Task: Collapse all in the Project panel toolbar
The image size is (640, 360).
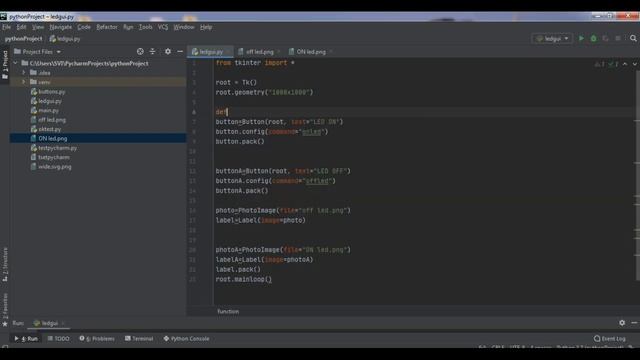Action: [x=152, y=51]
